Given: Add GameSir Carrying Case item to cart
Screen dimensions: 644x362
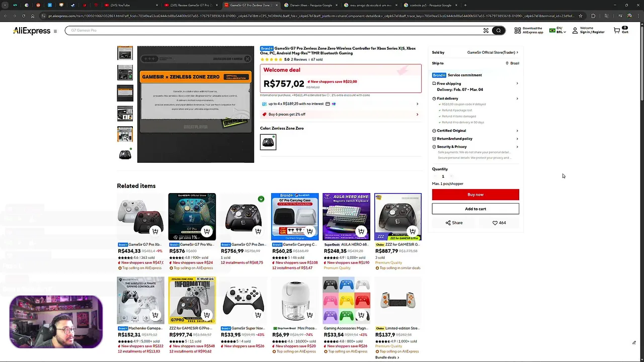Looking at the screenshot, I should pyautogui.click(x=309, y=231).
